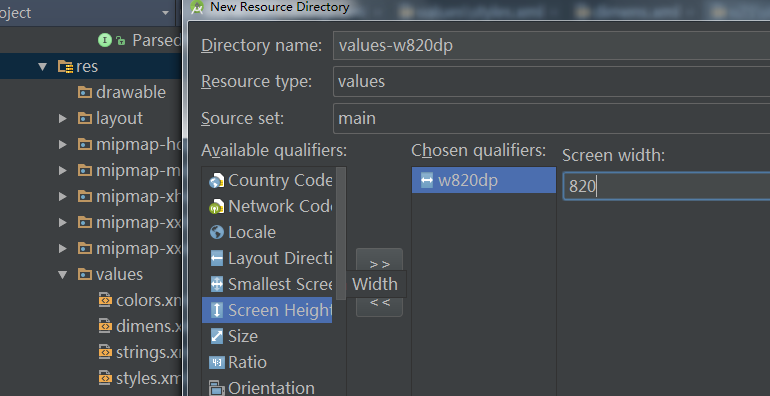This screenshot has width=770, height=396.
Task: Click the Country Code qualifier icon
Action: point(217,181)
